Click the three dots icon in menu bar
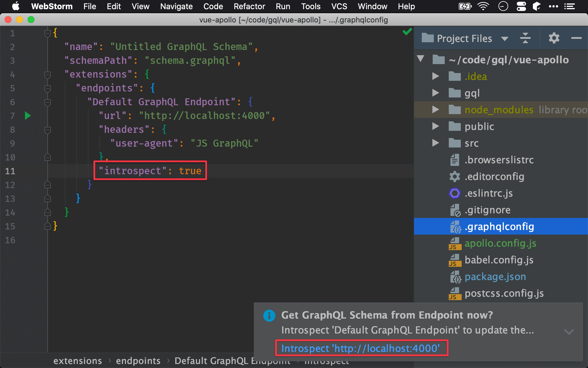The image size is (588, 368). click(553, 6)
